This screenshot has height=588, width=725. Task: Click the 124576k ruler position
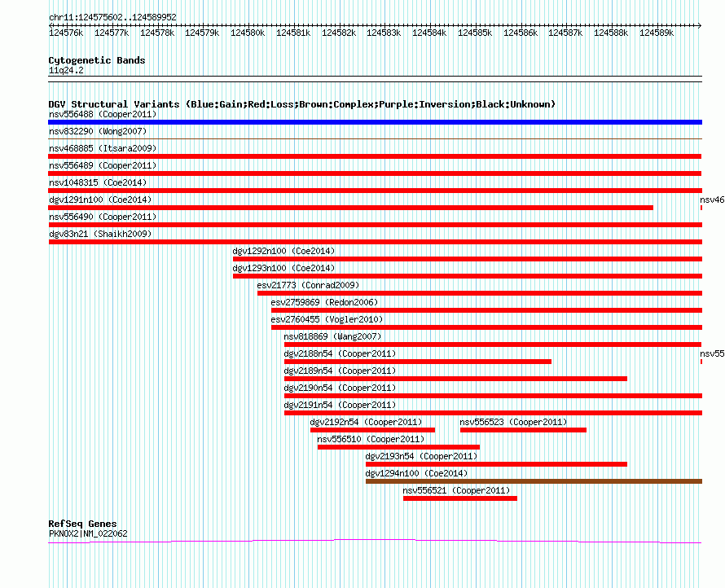(x=66, y=33)
